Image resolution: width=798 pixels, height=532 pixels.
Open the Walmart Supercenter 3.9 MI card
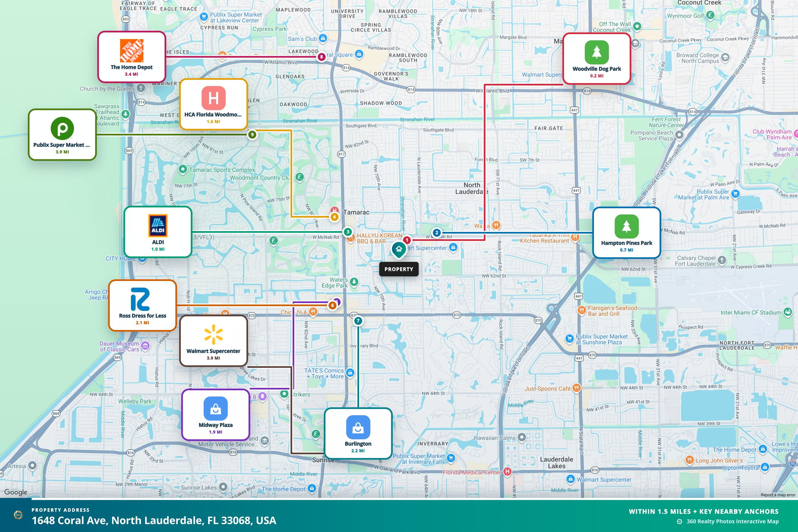coord(214,341)
